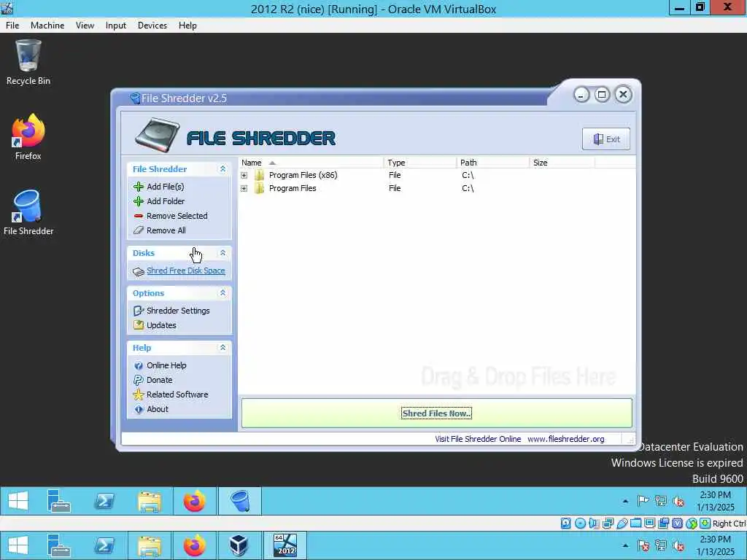The height and width of the screenshot is (560, 747).
Task: Open the VirtualBox Machine menu
Action: pyautogui.click(x=47, y=26)
